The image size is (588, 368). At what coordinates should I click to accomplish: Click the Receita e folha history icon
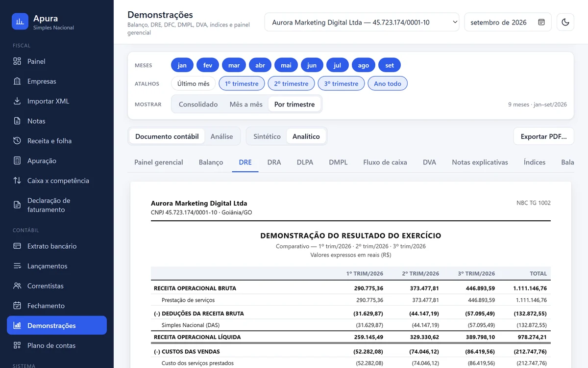click(17, 141)
